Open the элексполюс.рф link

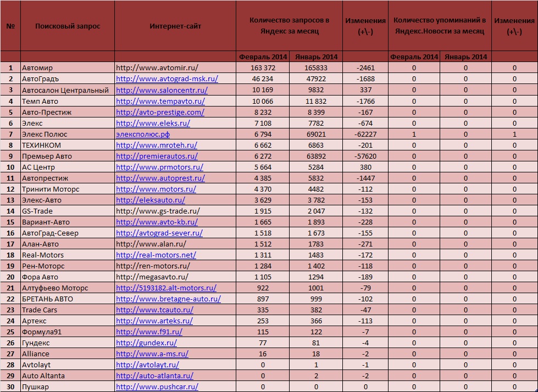tap(143, 135)
